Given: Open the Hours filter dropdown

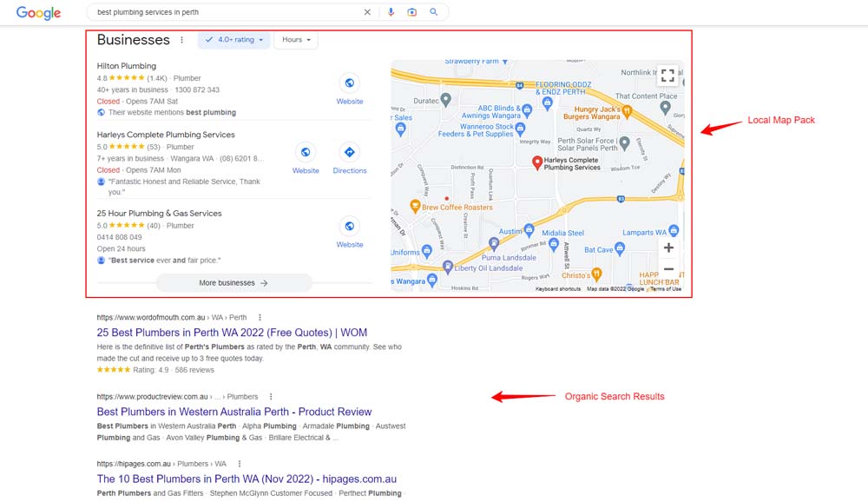Looking at the screenshot, I should click(x=296, y=40).
